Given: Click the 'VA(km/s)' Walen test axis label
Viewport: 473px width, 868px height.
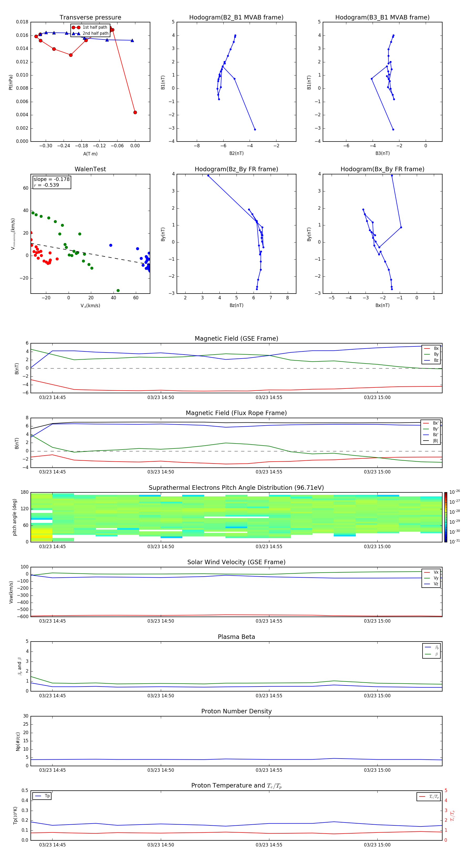Looking at the screenshot, I should pos(90,306).
